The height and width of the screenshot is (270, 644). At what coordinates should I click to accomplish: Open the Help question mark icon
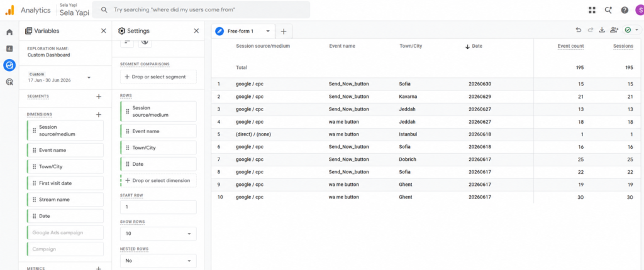point(625,10)
